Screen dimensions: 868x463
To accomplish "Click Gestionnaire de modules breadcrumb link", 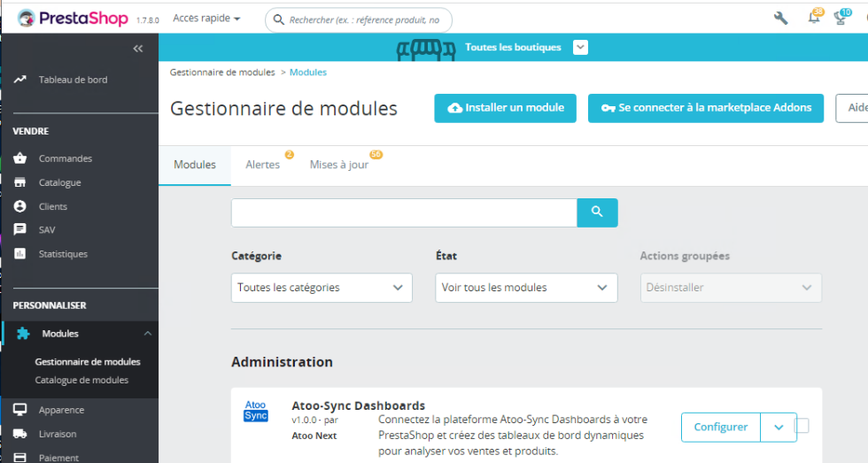I will tap(222, 73).
